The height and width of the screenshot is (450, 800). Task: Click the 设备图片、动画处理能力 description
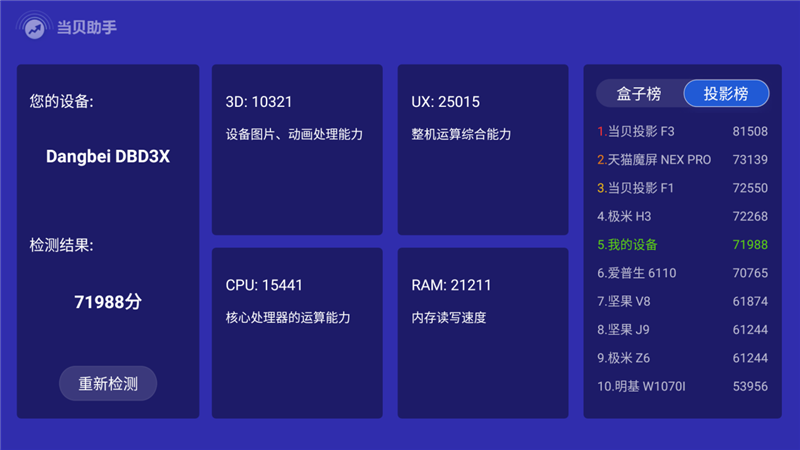(x=294, y=134)
